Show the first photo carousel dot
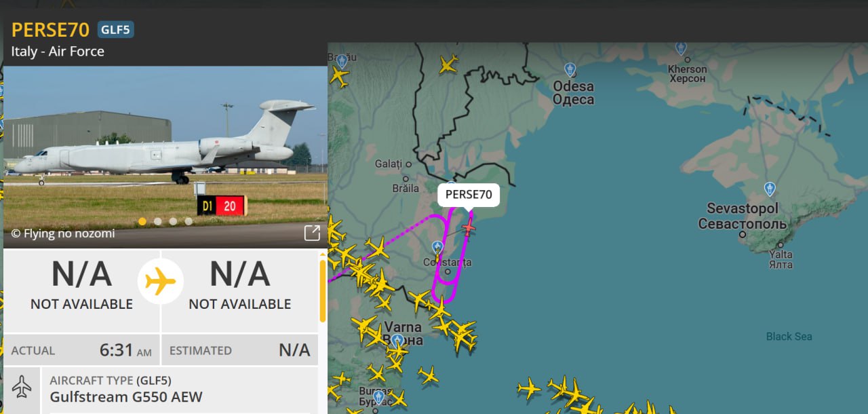The height and width of the screenshot is (414, 868). click(x=142, y=221)
